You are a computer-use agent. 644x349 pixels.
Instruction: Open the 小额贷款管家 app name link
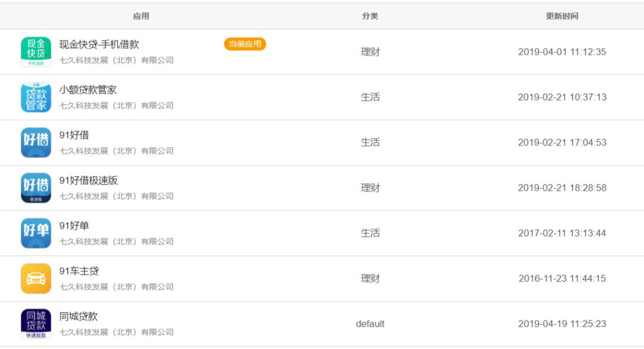[x=88, y=90]
